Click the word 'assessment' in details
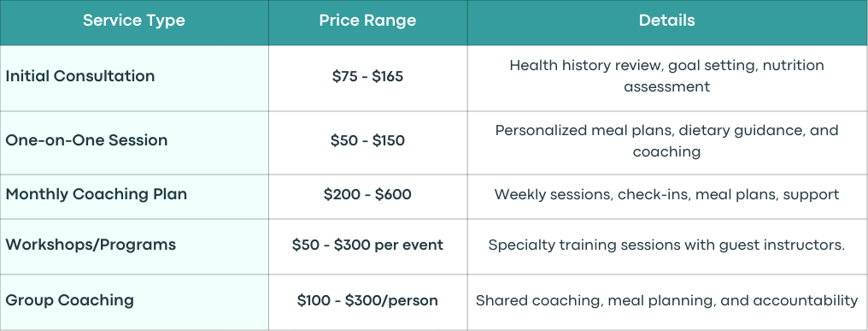This screenshot has height=331, width=868. click(x=666, y=87)
